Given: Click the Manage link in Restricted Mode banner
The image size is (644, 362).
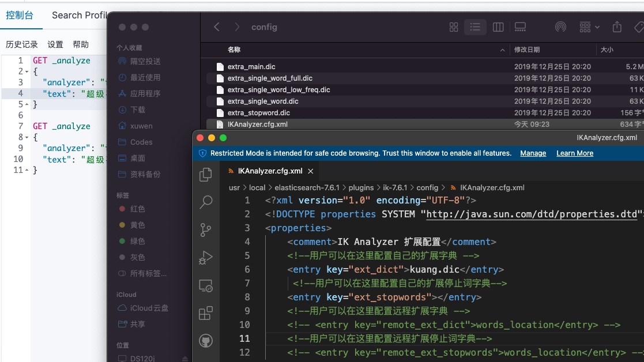Looking at the screenshot, I should tap(533, 153).
